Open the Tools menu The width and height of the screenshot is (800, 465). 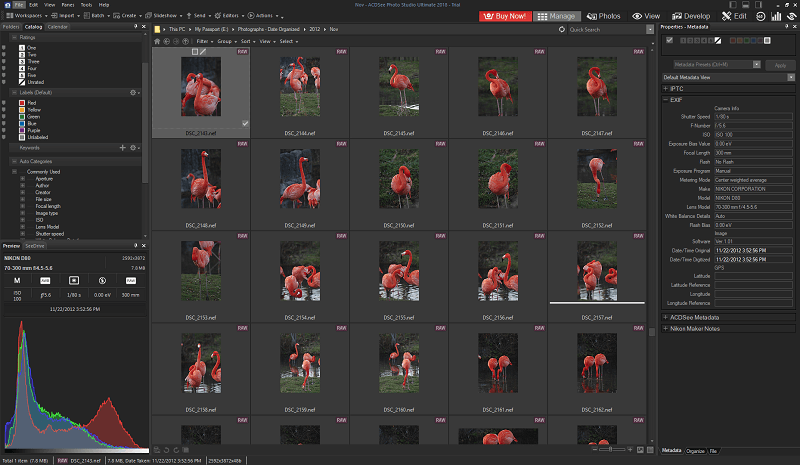pos(86,5)
